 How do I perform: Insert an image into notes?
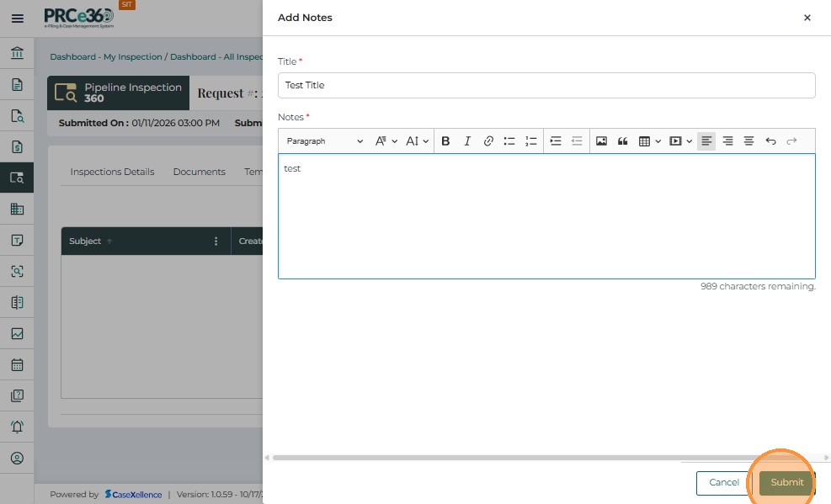[601, 141]
